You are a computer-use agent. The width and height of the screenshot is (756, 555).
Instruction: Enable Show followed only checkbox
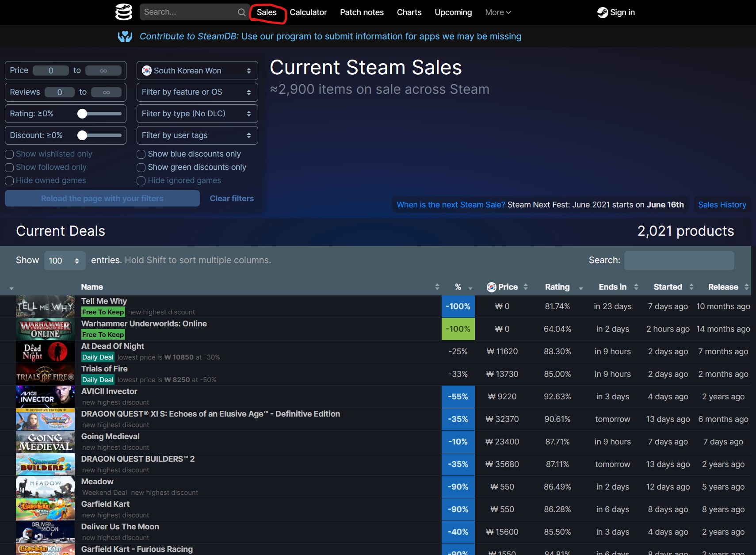9,168
